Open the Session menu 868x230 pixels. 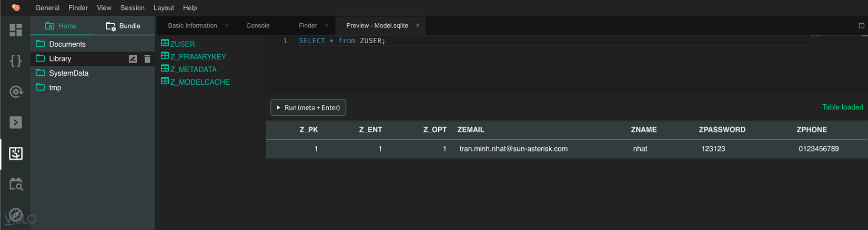132,8
